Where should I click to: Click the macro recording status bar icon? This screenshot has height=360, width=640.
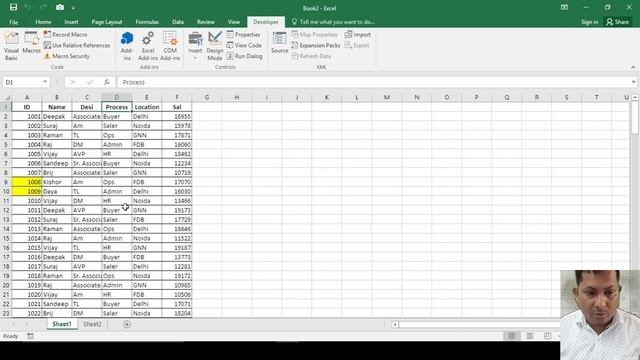[30, 336]
